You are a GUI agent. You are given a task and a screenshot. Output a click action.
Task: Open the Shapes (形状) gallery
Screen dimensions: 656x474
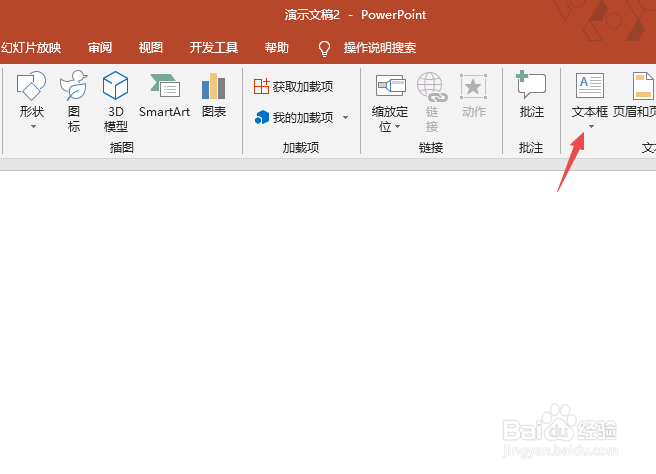[x=32, y=100]
